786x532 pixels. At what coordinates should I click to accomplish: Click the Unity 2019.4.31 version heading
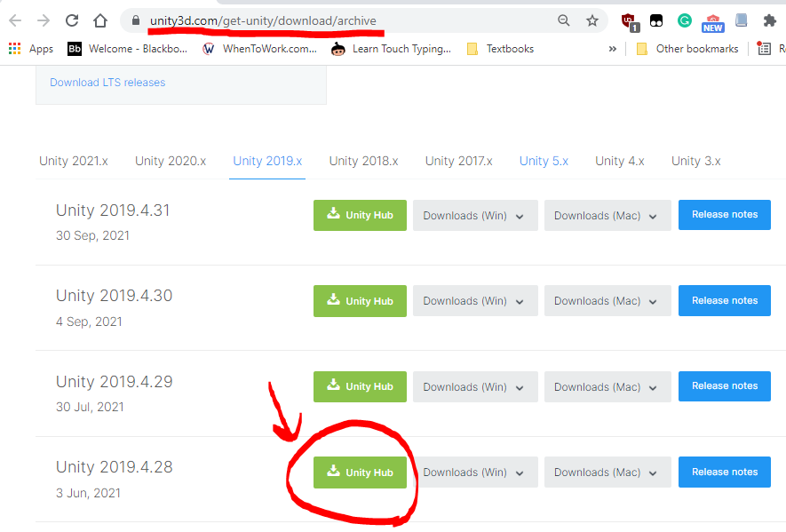click(113, 210)
